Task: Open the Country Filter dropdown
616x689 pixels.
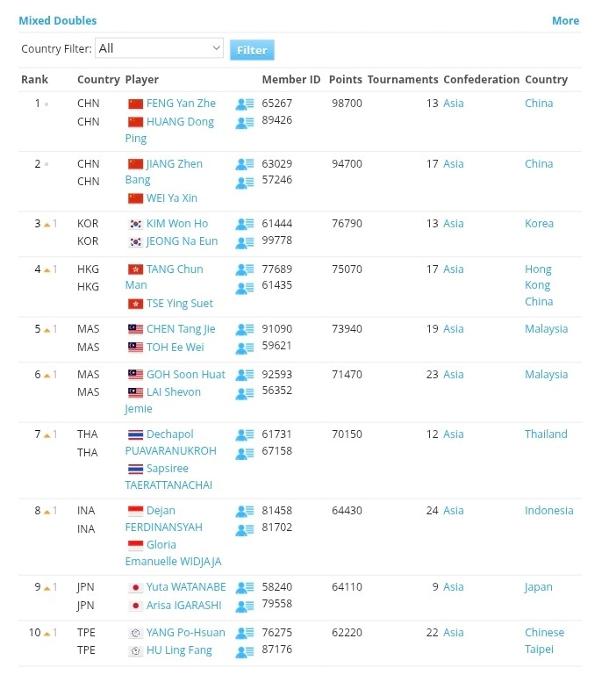Action: [159, 48]
